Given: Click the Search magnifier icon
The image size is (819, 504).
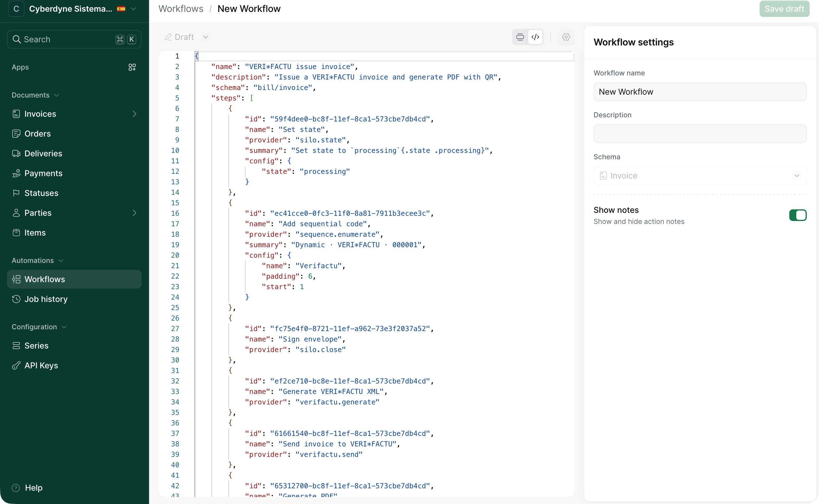Looking at the screenshot, I should coord(16,39).
